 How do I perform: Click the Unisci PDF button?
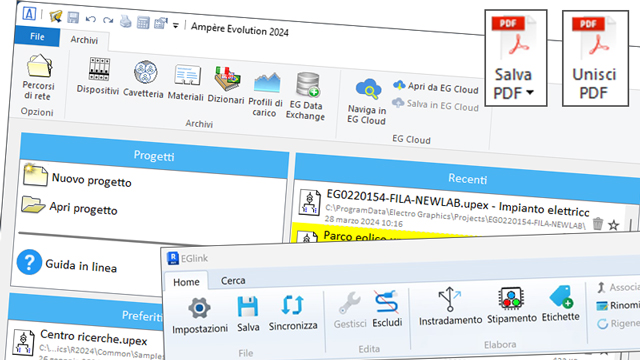(x=595, y=58)
